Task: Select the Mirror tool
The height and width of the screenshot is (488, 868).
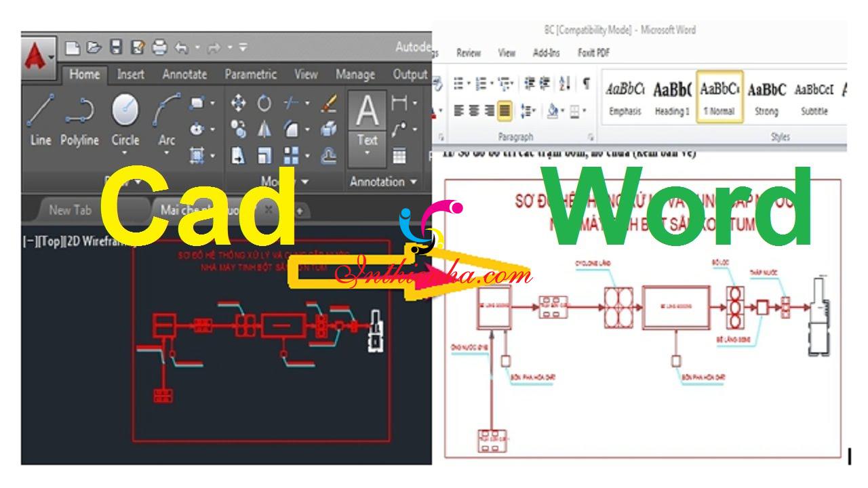Action: tap(264, 129)
